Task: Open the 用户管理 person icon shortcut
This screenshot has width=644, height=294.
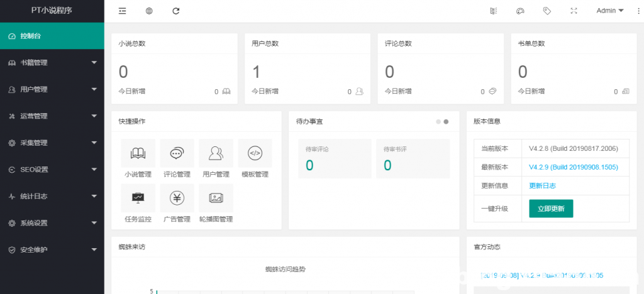Action: click(x=216, y=153)
